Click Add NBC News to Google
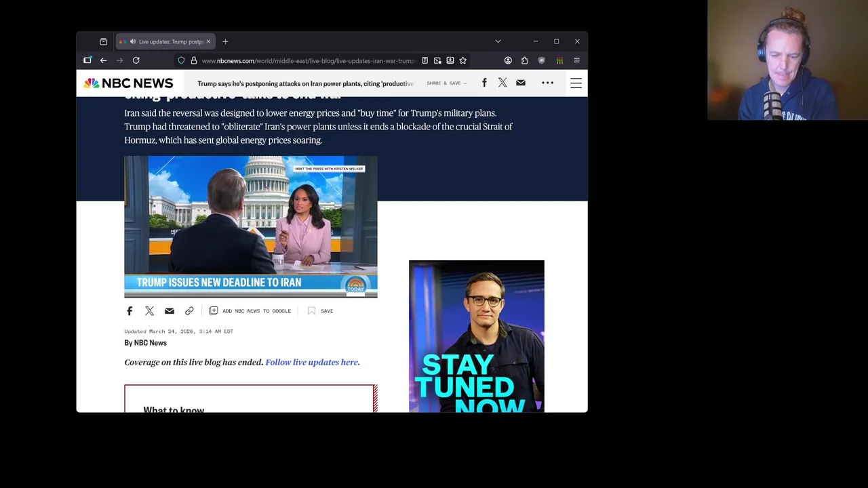 click(250, 311)
